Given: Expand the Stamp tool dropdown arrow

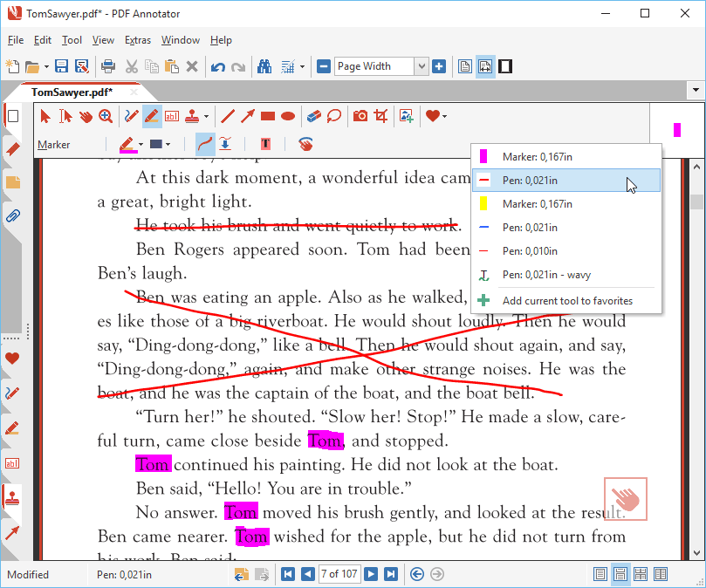Looking at the screenshot, I should click(x=206, y=117).
